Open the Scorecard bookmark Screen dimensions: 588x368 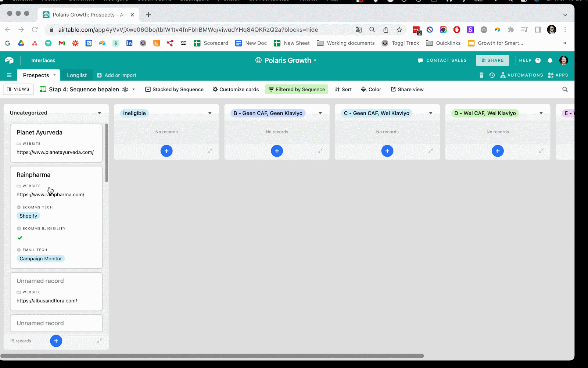(211, 43)
